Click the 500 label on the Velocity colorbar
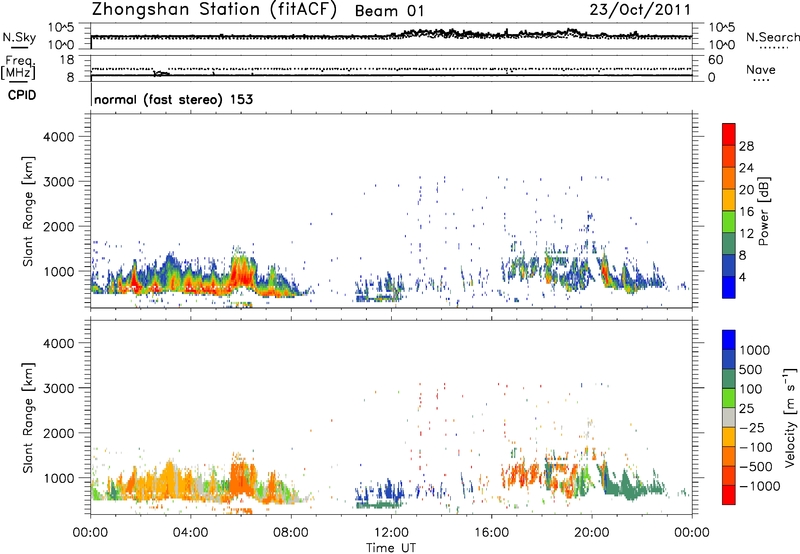 tap(751, 369)
